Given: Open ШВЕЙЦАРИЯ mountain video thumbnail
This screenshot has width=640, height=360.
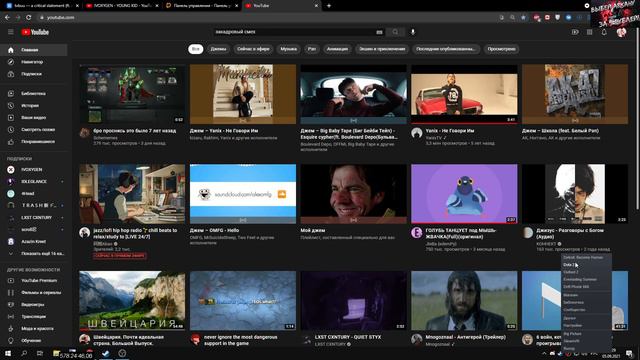Looking at the screenshot, I should 132,301.
